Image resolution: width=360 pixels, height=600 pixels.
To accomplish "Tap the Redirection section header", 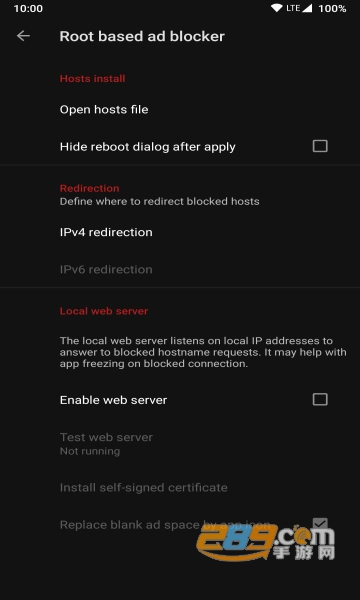I will pos(90,188).
